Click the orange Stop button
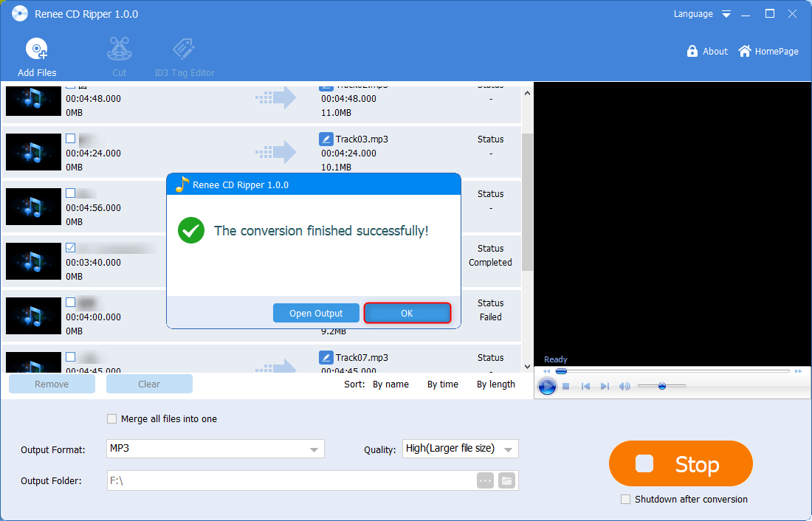 (681, 463)
